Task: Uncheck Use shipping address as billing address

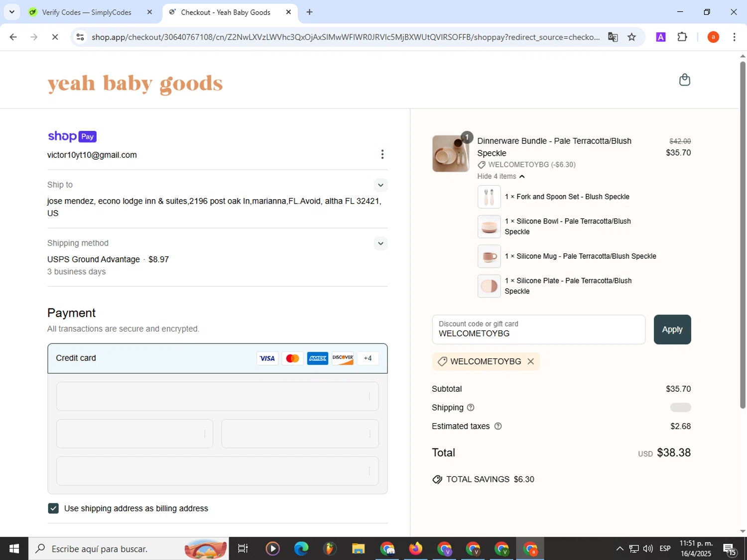Action: click(x=53, y=508)
